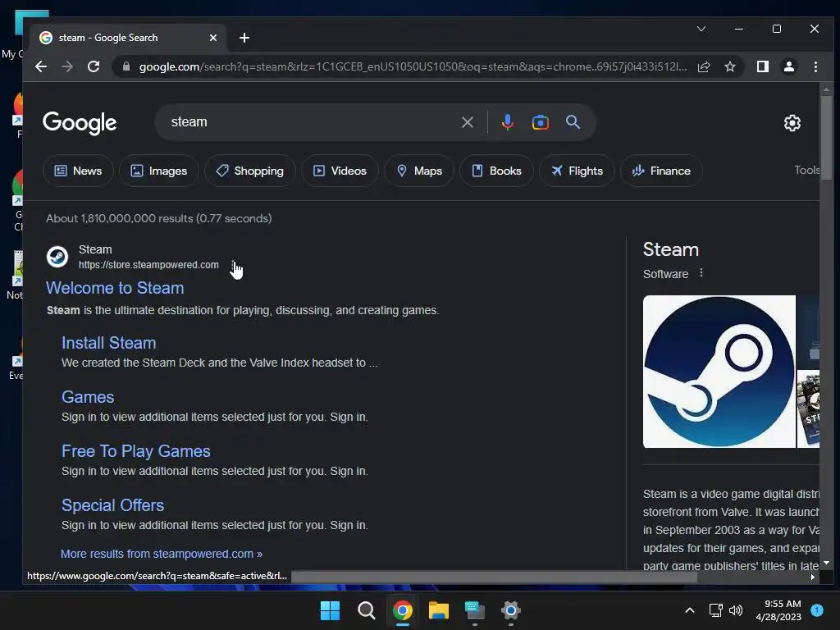Screen dimensions: 840x630
Task: Clear the search box text
Action: [467, 122]
